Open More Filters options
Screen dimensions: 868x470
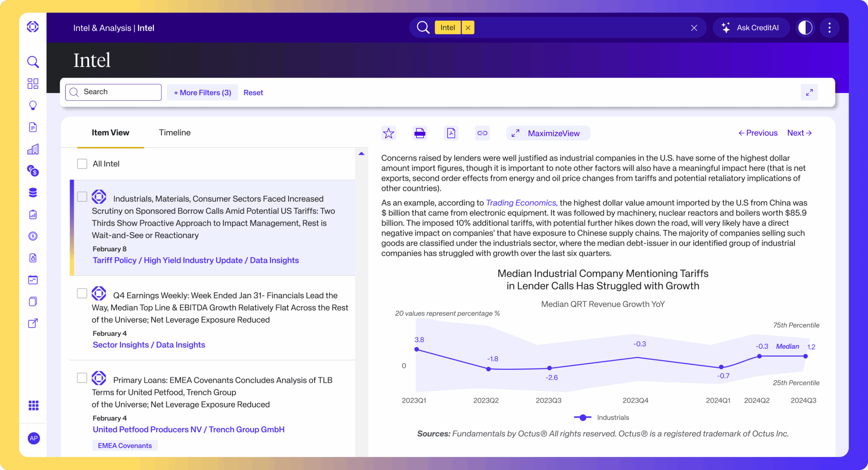pos(202,92)
